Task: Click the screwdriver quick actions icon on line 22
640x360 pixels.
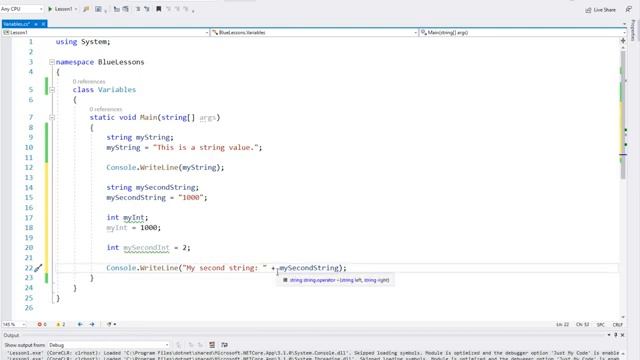Action: (38, 268)
